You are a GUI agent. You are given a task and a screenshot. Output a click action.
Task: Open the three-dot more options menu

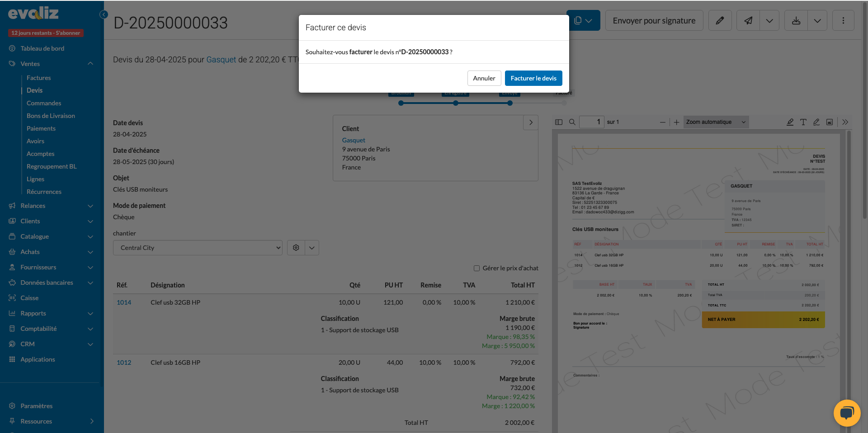point(843,21)
